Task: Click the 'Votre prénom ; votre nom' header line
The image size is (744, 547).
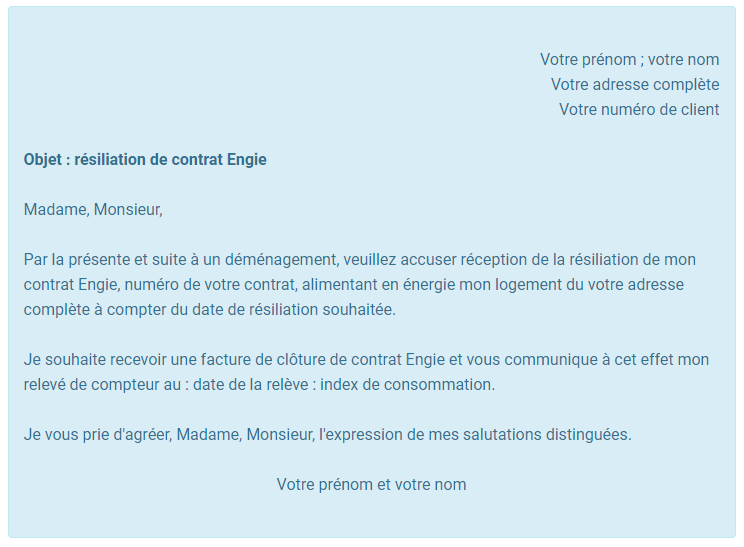Action: [x=629, y=60]
